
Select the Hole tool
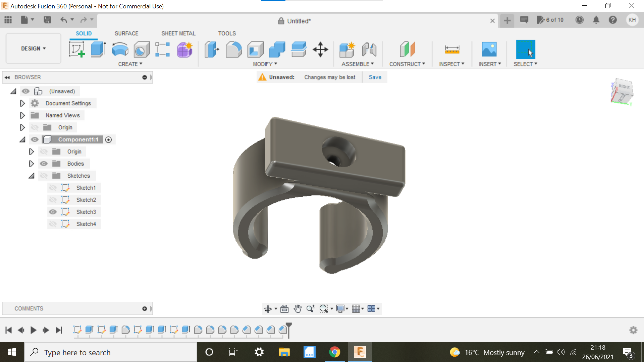coord(141,50)
